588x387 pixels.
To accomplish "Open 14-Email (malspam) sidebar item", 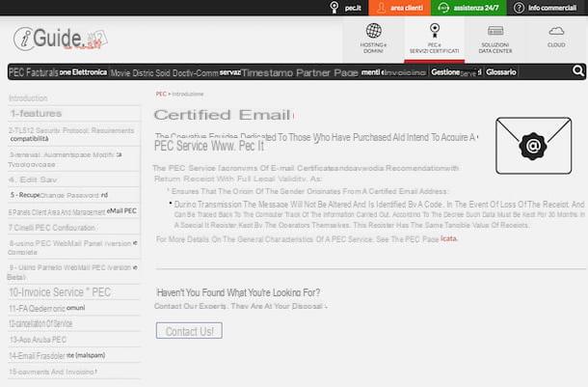I will click(57, 355).
